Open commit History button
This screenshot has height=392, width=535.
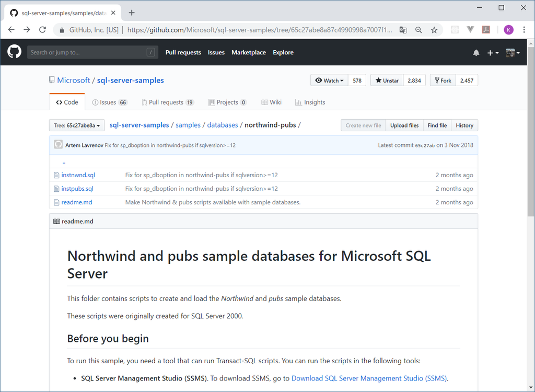(464, 125)
